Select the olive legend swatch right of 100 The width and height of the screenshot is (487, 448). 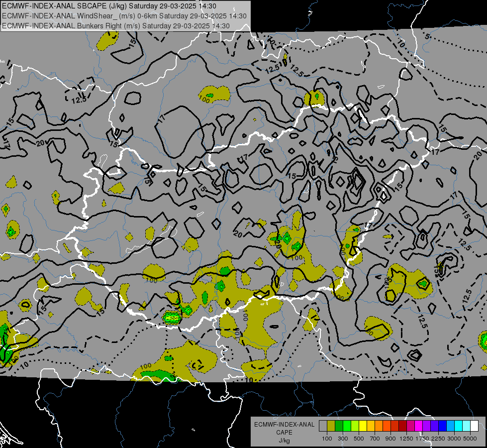click(331, 426)
